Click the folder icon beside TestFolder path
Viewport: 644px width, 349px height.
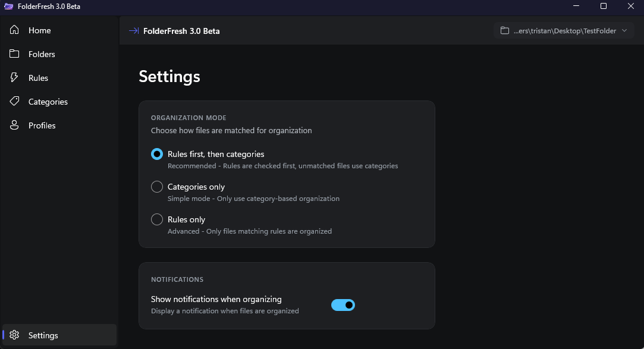[x=505, y=30]
